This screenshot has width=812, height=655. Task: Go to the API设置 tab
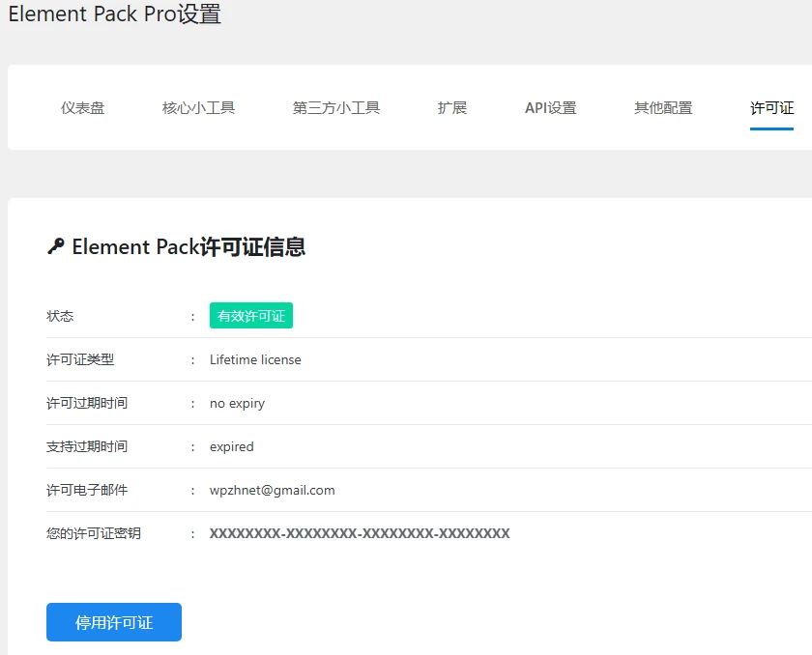coord(550,107)
